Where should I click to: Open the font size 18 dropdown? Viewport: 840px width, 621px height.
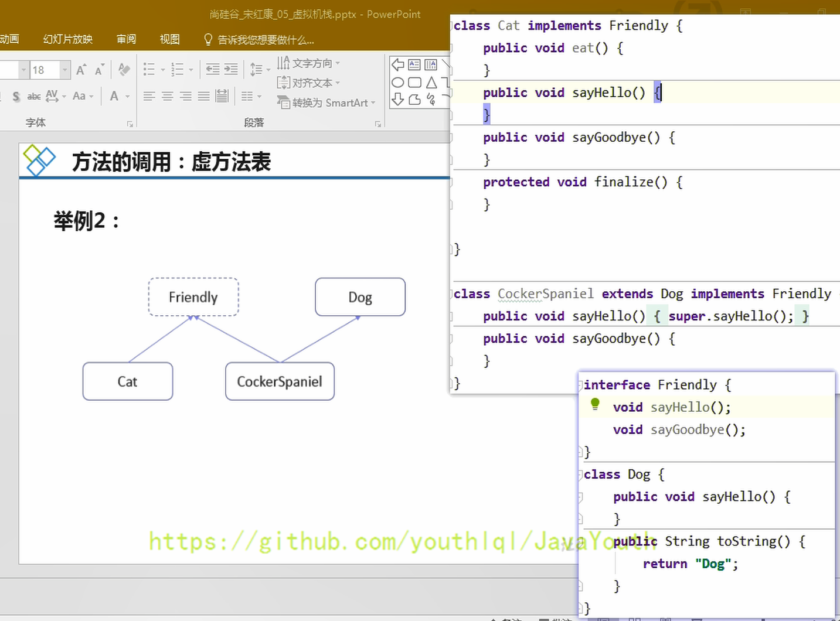64,70
